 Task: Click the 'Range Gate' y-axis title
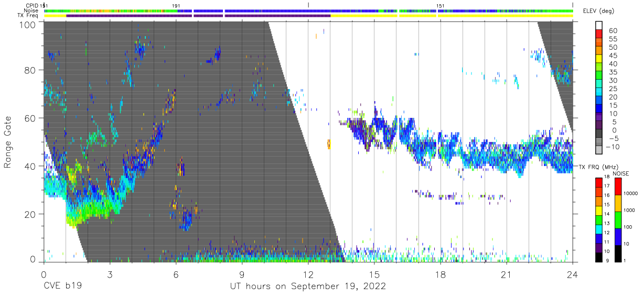coord(8,142)
